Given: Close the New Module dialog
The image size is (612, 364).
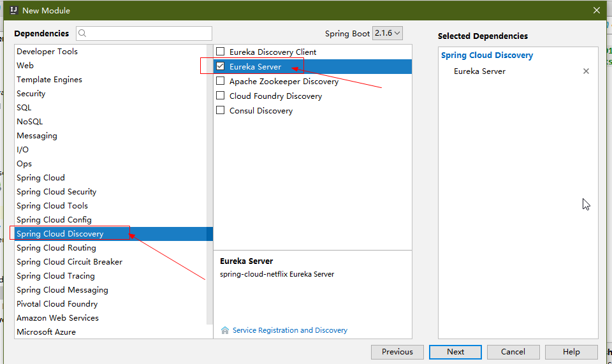Looking at the screenshot, I should [x=597, y=10].
